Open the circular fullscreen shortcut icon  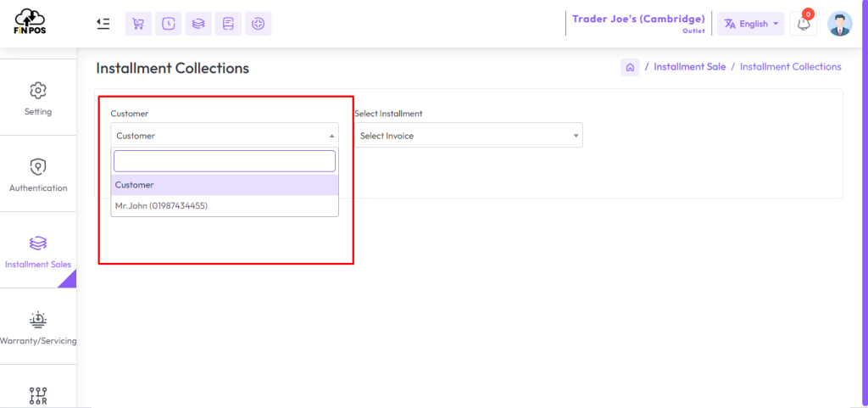258,24
